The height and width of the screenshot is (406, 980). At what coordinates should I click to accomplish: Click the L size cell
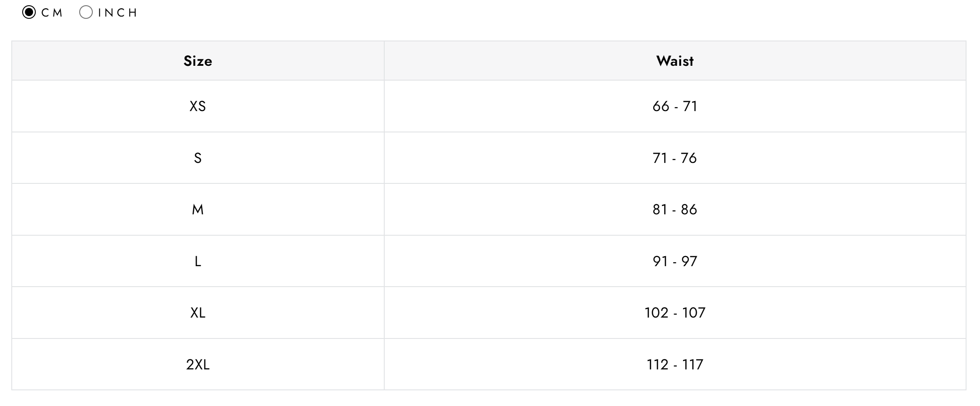[x=198, y=261]
